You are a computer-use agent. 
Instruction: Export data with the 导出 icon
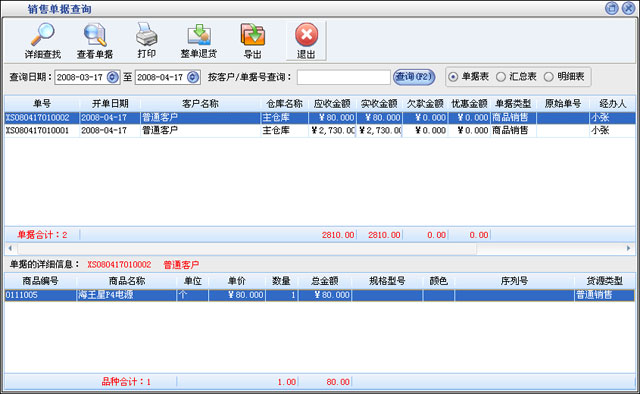[253, 41]
